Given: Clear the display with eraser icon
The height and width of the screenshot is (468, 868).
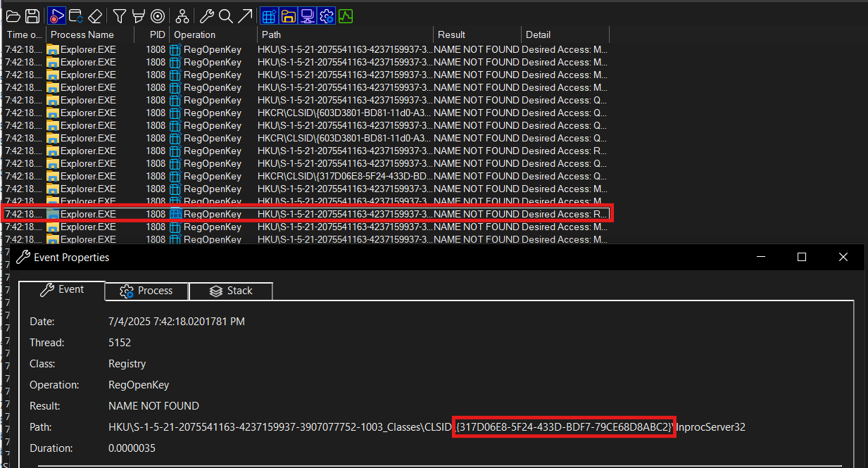Looking at the screenshot, I should 96,15.
